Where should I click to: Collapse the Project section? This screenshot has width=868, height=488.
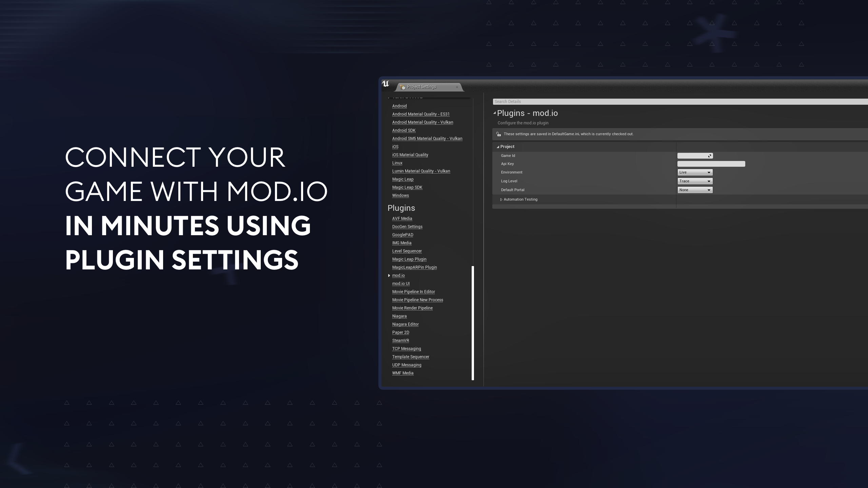pyautogui.click(x=498, y=147)
